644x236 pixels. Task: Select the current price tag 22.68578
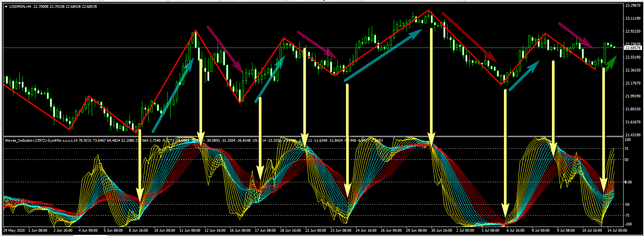pyautogui.click(x=633, y=48)
